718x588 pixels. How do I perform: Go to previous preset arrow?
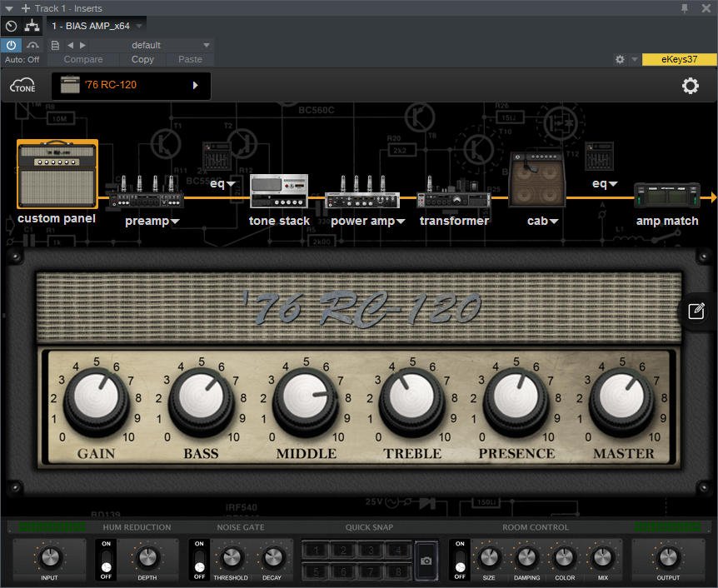coord(70,45)
